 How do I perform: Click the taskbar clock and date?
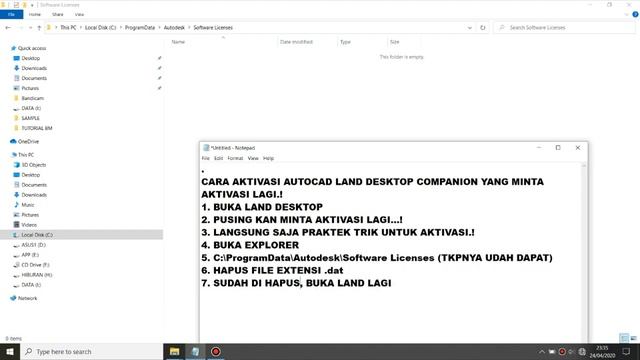[x=602, y=351]
